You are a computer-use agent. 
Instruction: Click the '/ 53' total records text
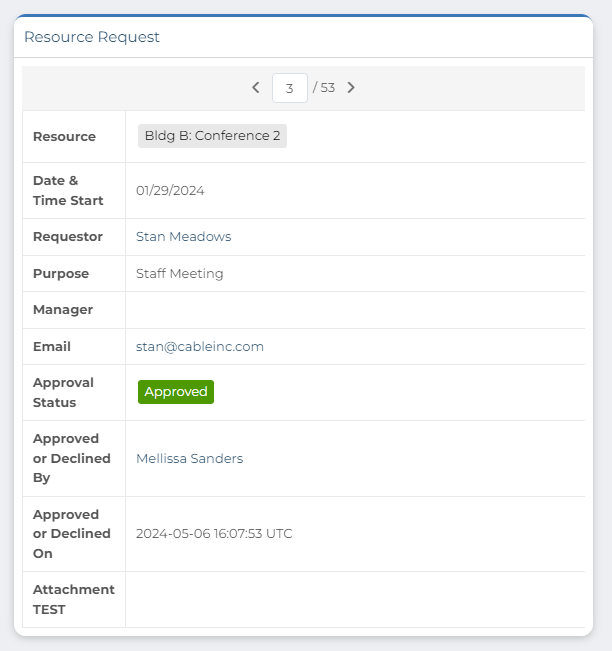[x=324, y=88]
